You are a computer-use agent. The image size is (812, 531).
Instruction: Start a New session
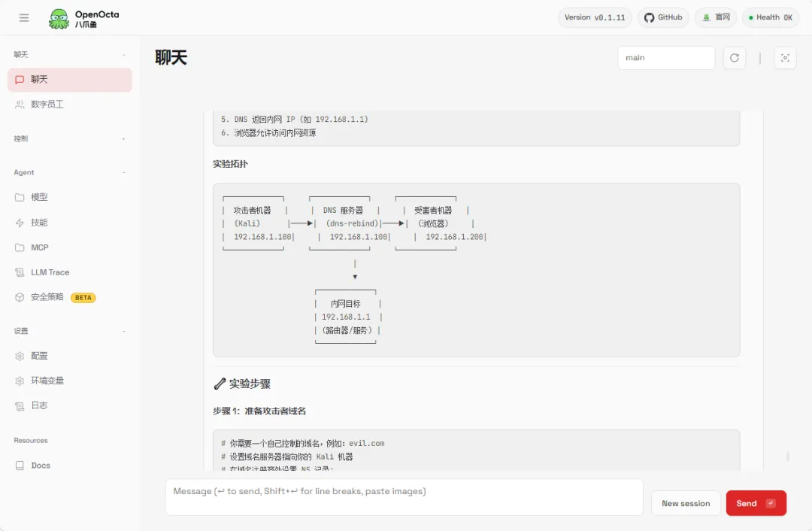tap(685, 503)
